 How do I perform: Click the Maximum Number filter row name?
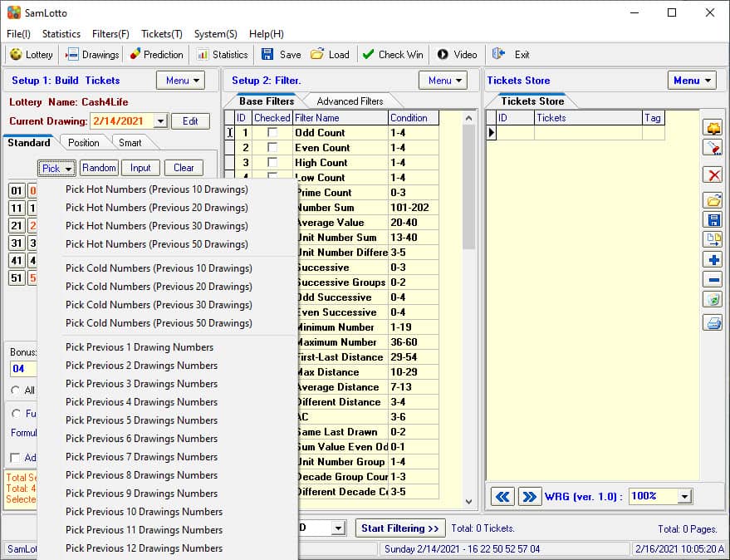click(x=341, y=342)
